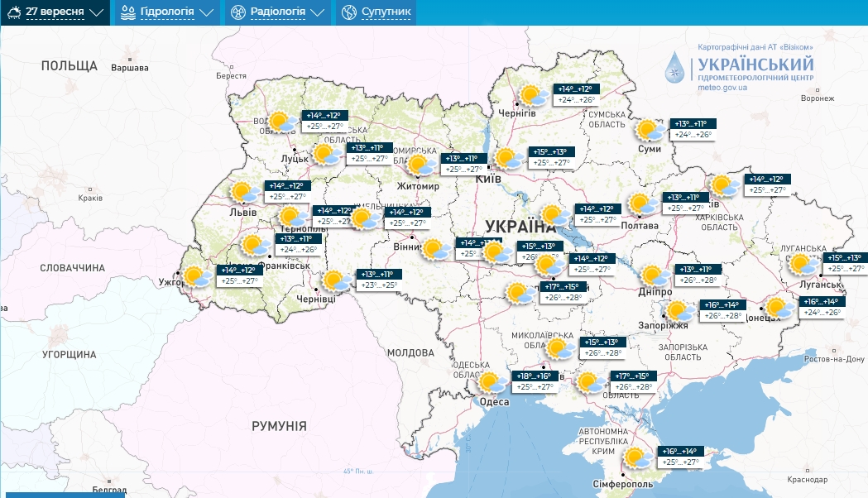Click the satellite globe icon
868x498 pixels.
coord(348,12)
